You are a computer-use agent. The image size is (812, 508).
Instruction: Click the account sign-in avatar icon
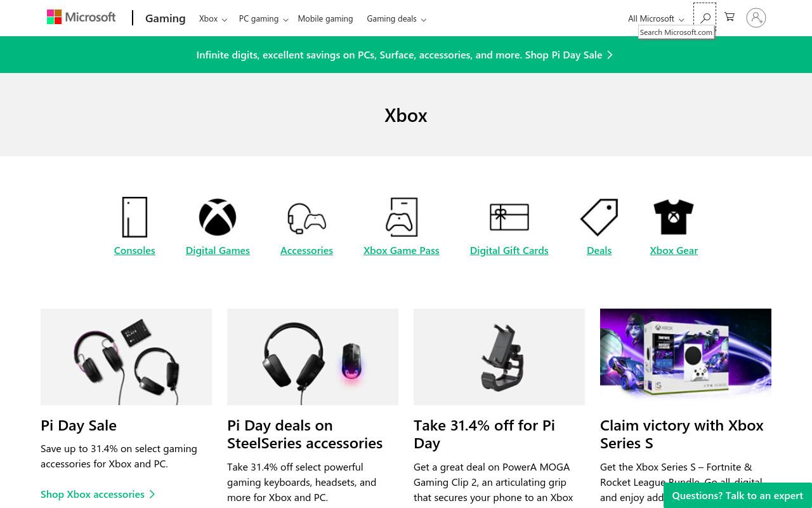coord(756,18)
